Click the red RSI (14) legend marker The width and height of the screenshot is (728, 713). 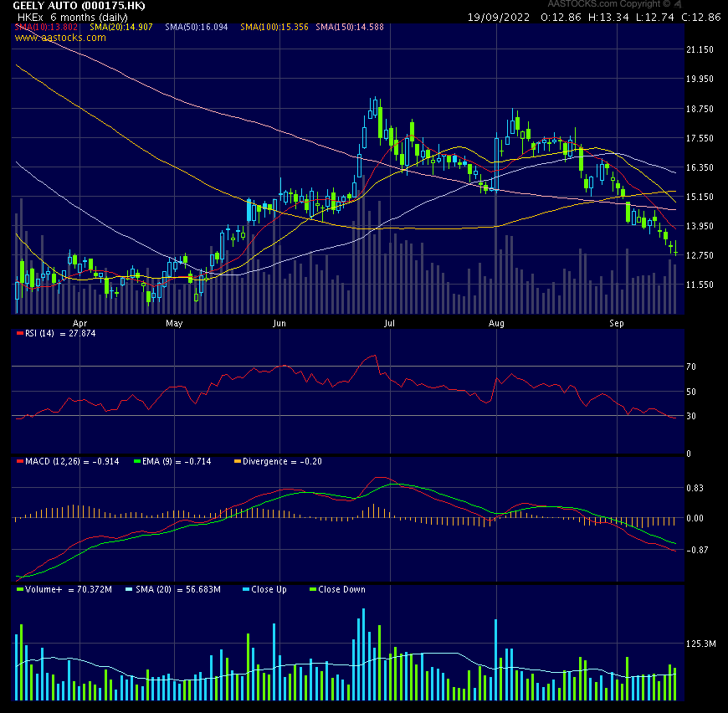pos(20,333)
